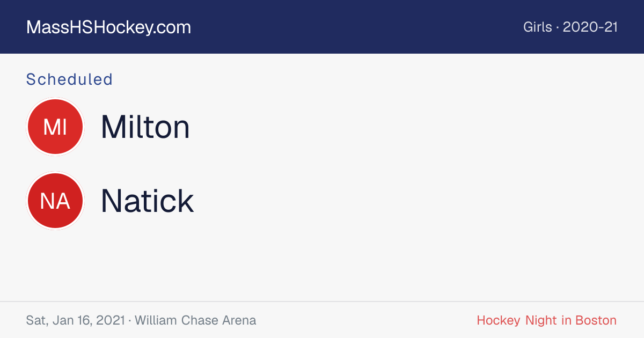This screenshot has height=338, width=644.
Task: Click the Scheduled status label
Action: [x=69, y=79]
